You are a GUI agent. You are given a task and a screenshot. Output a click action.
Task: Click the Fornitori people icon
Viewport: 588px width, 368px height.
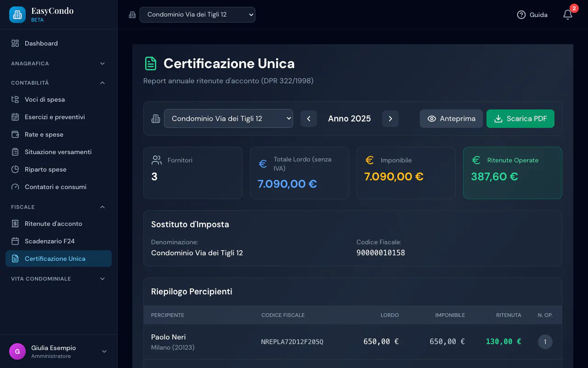157,160
